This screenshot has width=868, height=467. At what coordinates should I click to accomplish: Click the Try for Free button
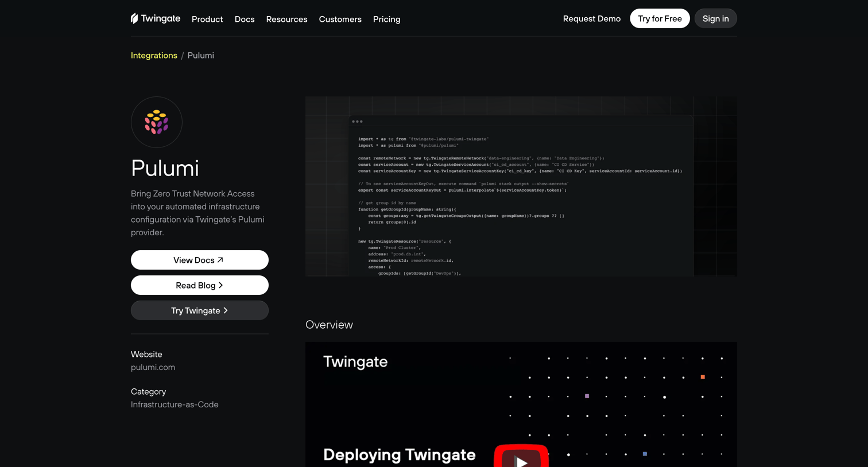pos(660,18)
